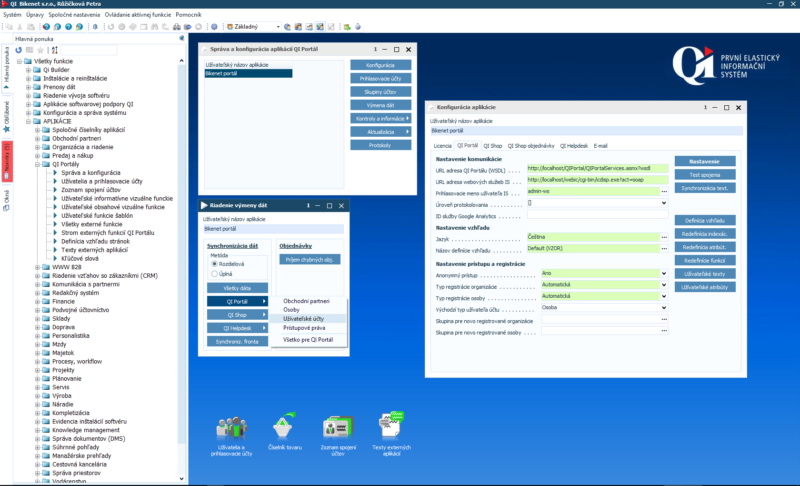
Task: Choose Obchodní partneri in the submenu
Action: (308, 301)
